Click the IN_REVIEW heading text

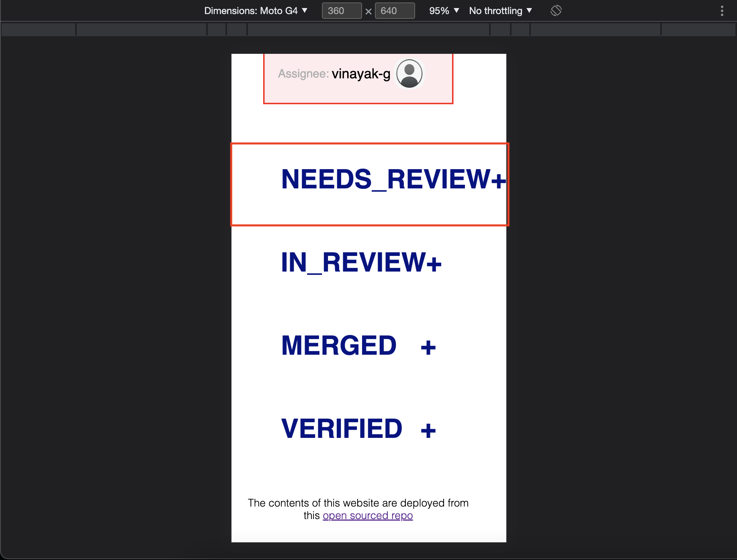[354, 263]
